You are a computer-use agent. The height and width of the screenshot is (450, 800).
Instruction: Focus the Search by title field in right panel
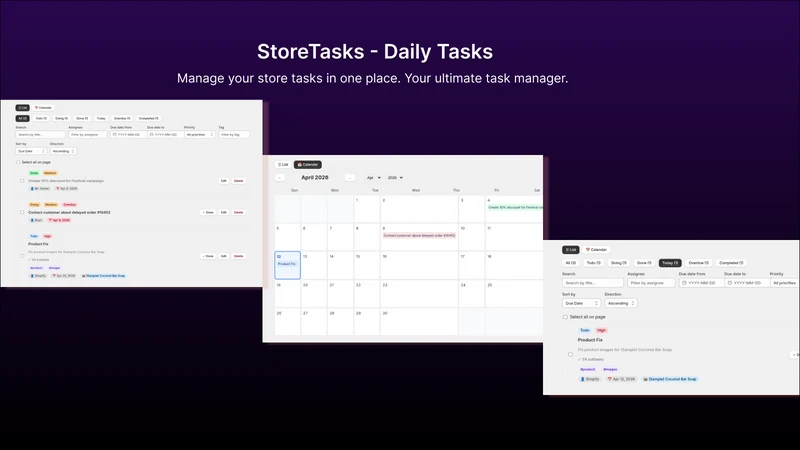[593, 283]
